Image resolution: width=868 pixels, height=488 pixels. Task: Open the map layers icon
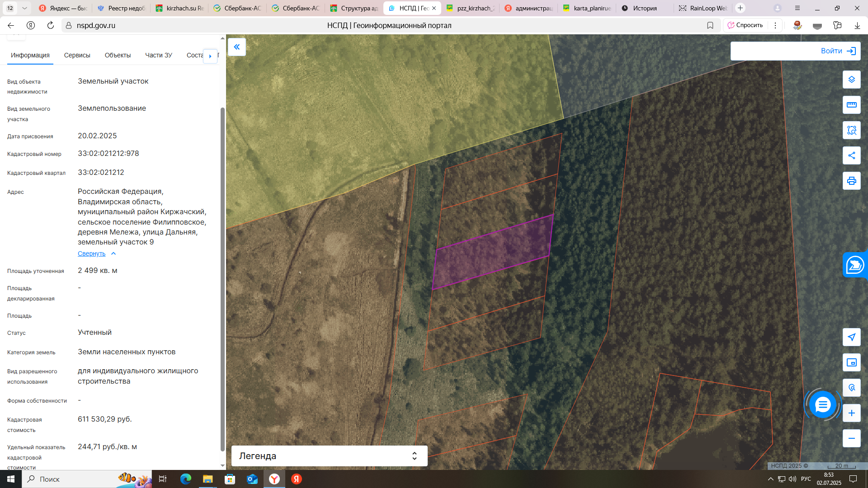point(851,80)
